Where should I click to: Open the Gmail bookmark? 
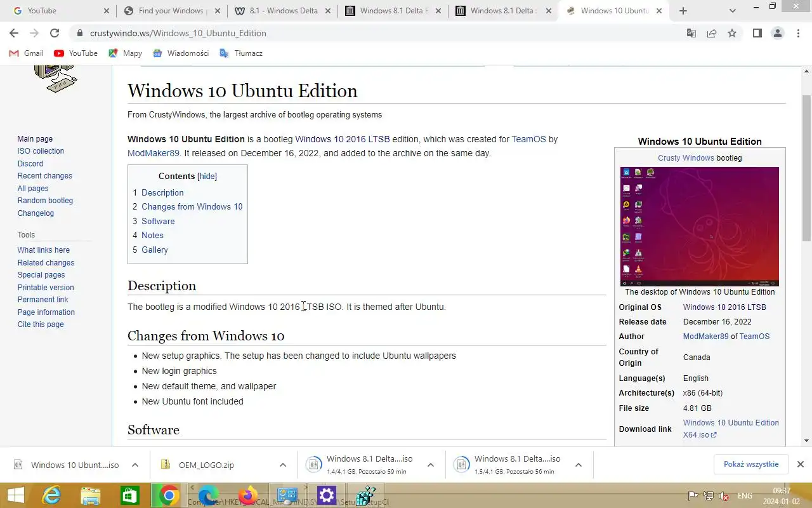click(26, 53)
